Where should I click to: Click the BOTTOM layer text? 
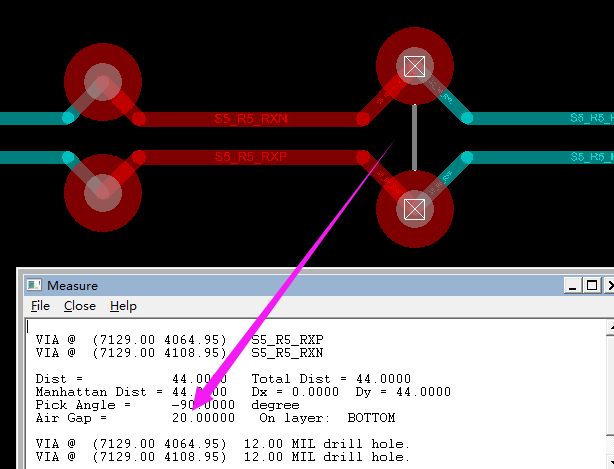pos(371,418)
